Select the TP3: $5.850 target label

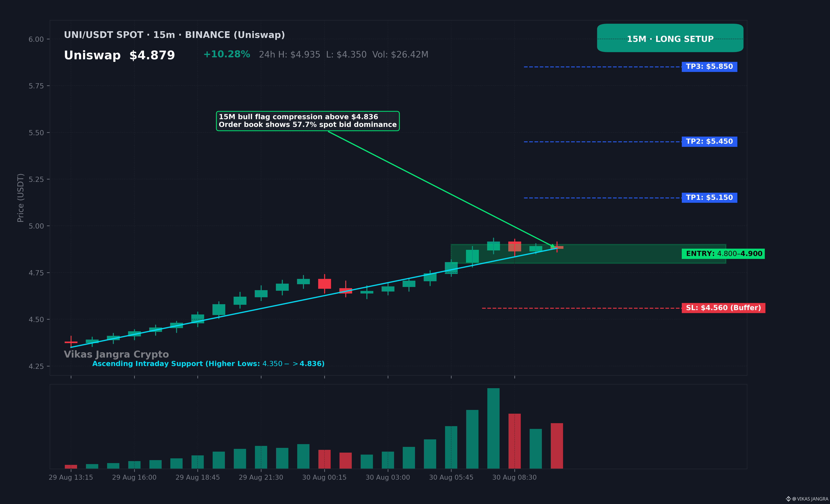(709, 67)
